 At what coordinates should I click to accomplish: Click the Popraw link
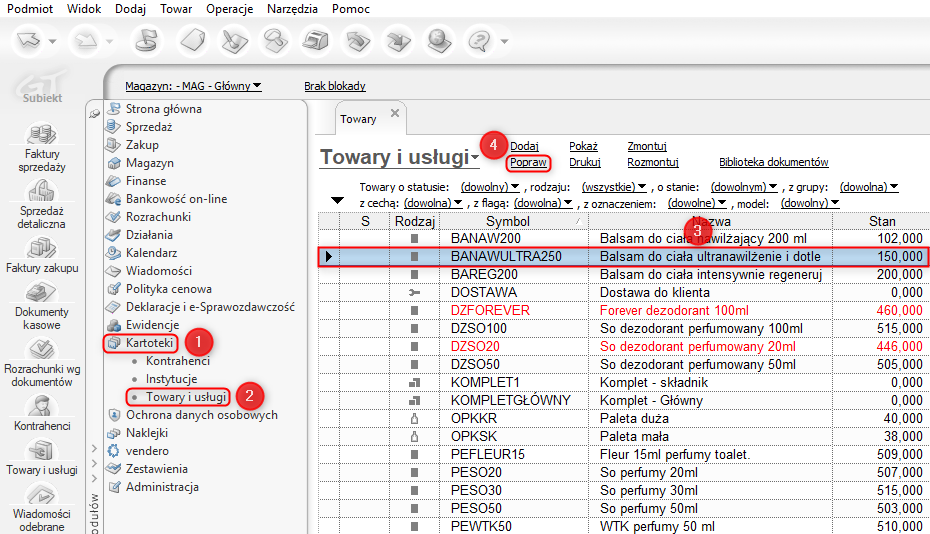pyautogui.click(x=528, y=163)
